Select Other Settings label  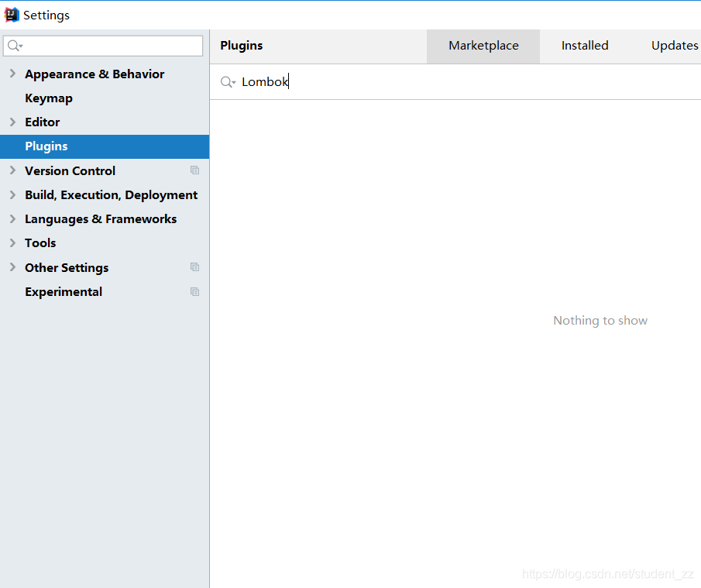(x=67, y=268)
